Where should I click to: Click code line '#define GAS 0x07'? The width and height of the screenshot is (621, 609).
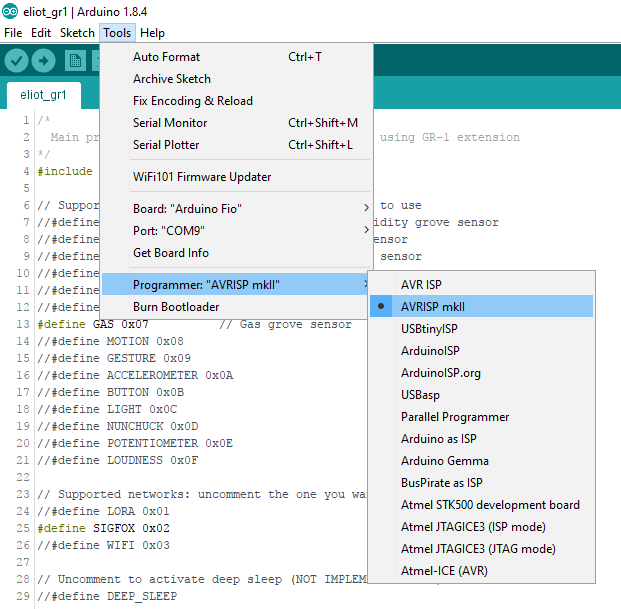pos(93,324)
